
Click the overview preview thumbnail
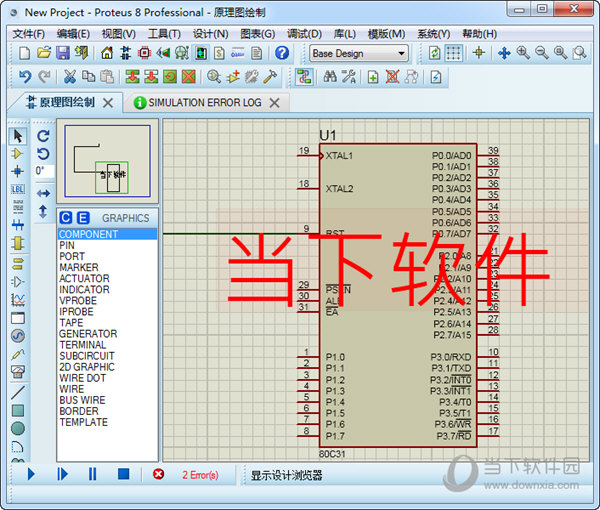[x=108, y=161]
